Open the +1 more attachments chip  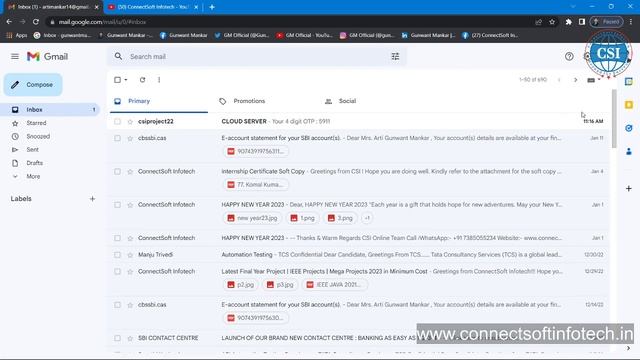367,218
